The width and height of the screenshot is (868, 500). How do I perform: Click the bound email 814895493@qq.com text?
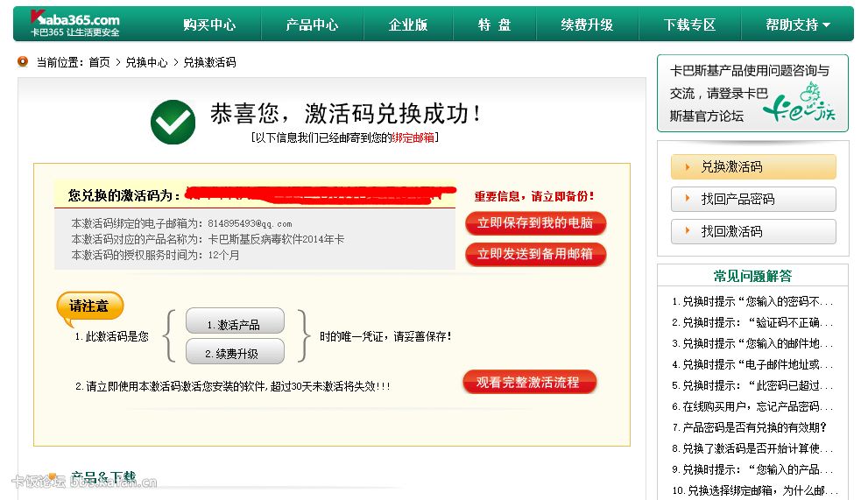[x=250, y=223]
